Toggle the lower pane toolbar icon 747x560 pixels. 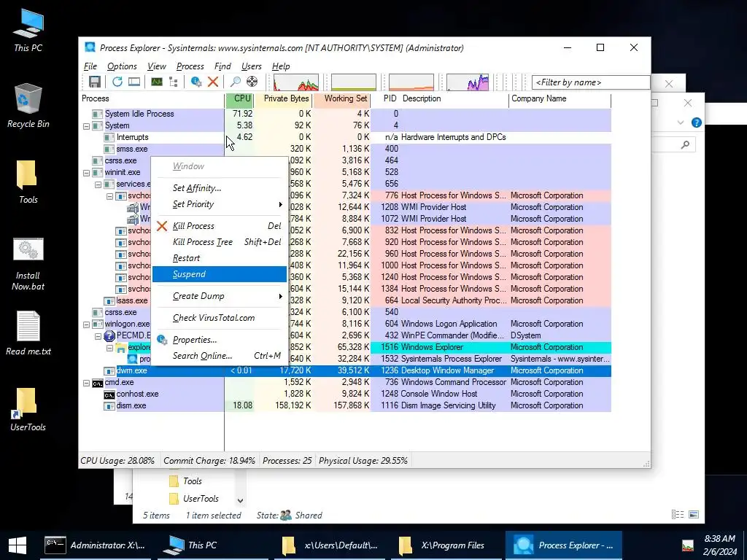pos(134,82)
